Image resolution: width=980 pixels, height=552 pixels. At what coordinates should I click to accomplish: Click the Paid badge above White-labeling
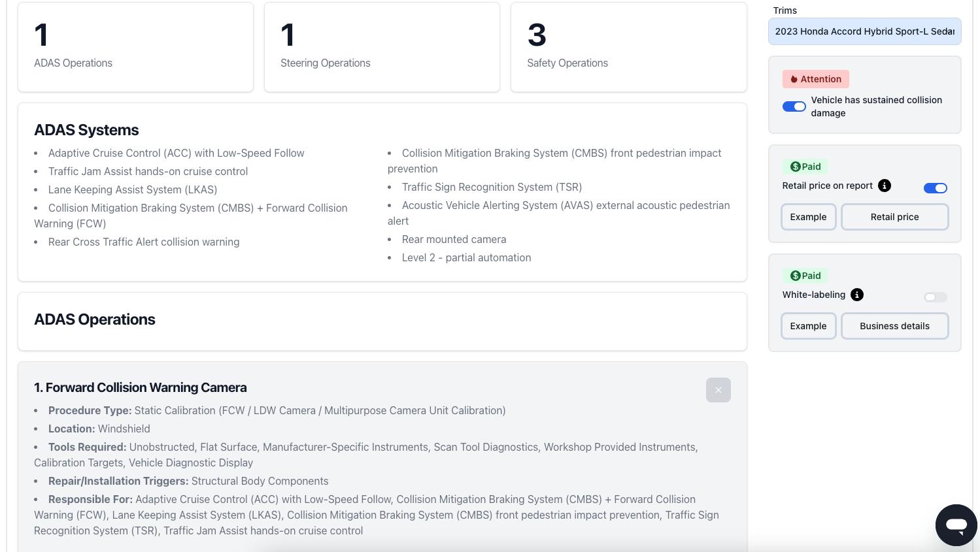pyautogui.click(x=805, y=276)
